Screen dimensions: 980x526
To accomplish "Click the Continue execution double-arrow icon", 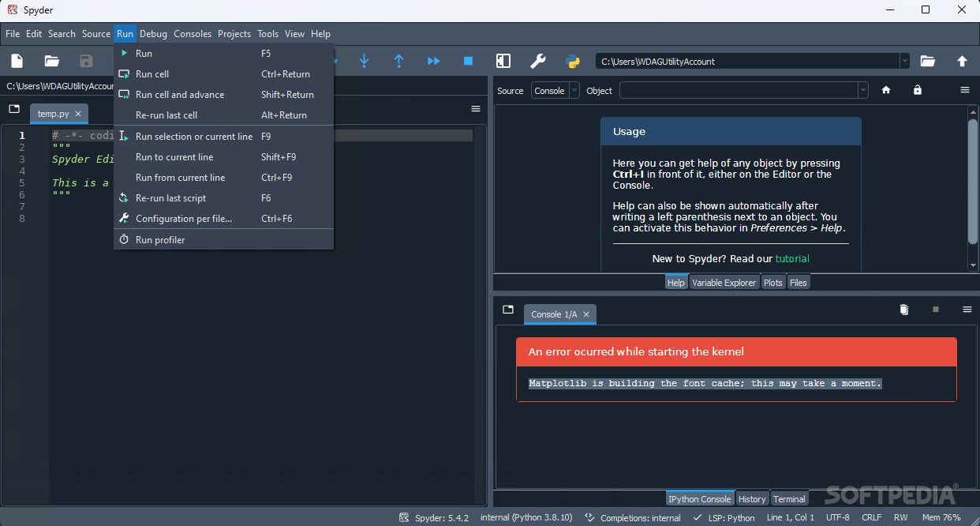I will 433,61.
